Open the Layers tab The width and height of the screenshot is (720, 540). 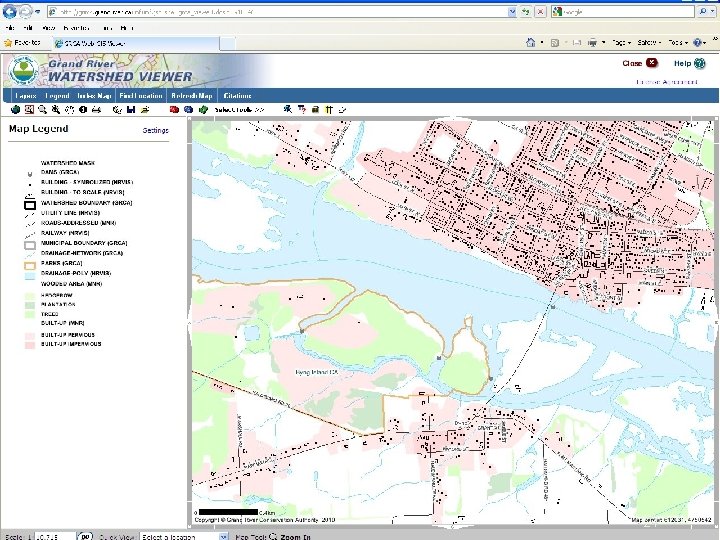coord(25,95)
